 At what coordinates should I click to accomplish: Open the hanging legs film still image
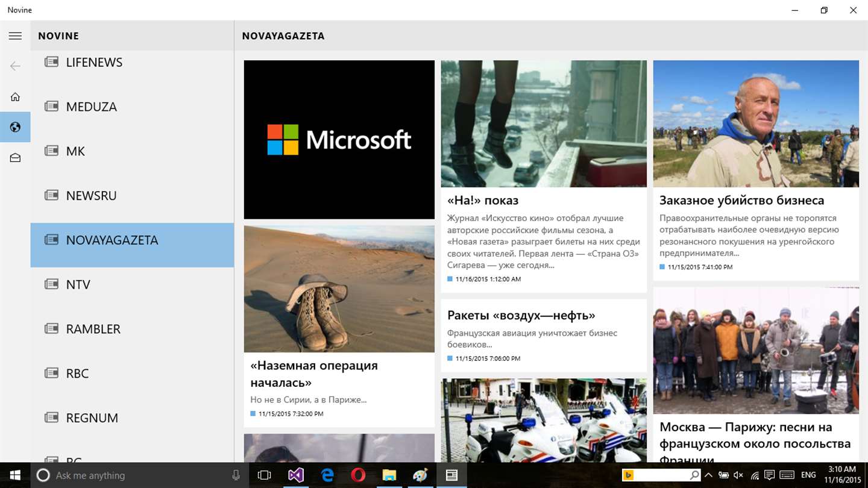pos(544,124)
